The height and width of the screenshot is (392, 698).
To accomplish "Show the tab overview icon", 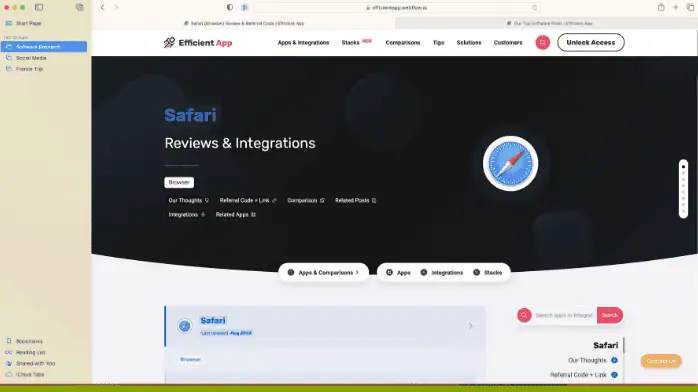I will 690,7.
